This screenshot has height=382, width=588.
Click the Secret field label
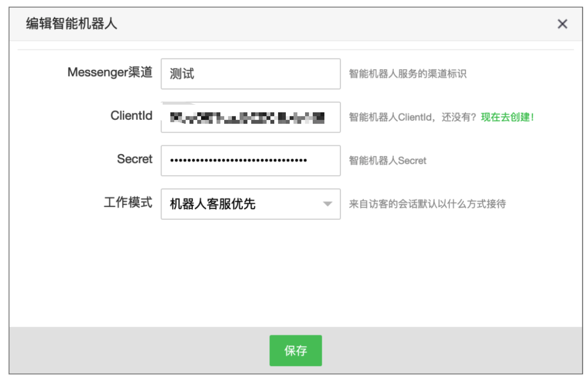pyautogui.click(x=135, y=159)
